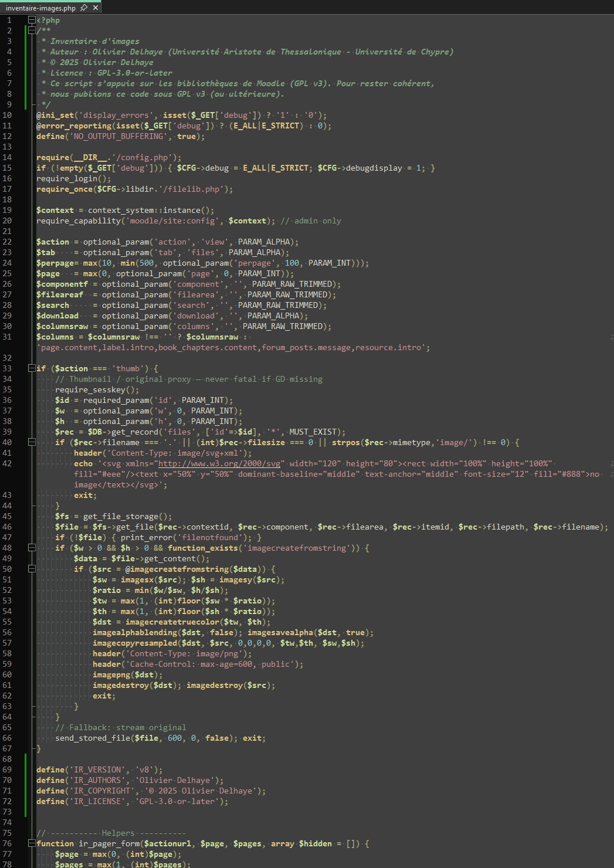Collapse the function_exists if block on line 48
The image size is (614, 868).
pyautogui.click(x=32, y=548)
